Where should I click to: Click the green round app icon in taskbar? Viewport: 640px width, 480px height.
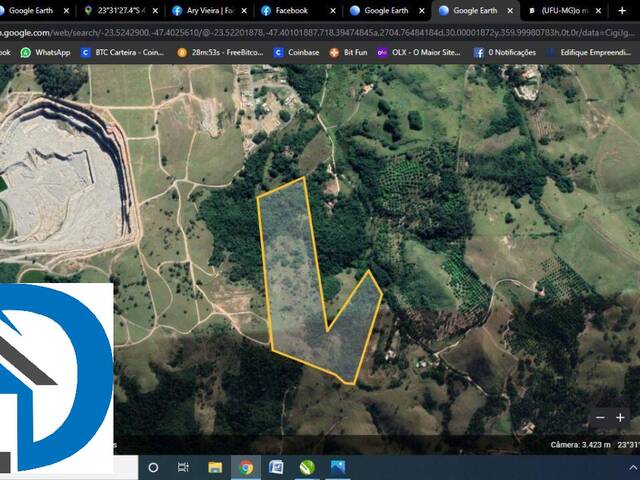click(307, 467)
